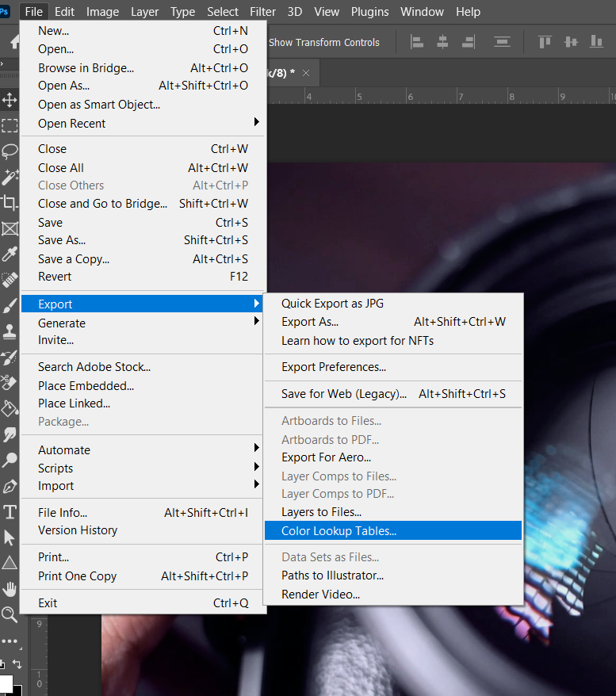Open the Select menu
Viewport: 616px width, 696px height.
tap(223, 12)
